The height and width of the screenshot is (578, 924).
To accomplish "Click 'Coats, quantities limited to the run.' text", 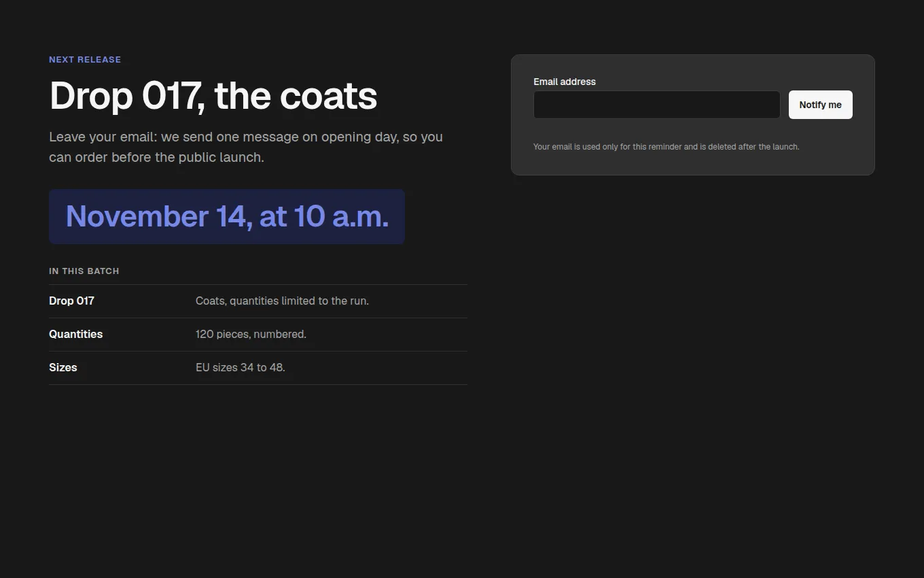I will (x=282, y=301).
